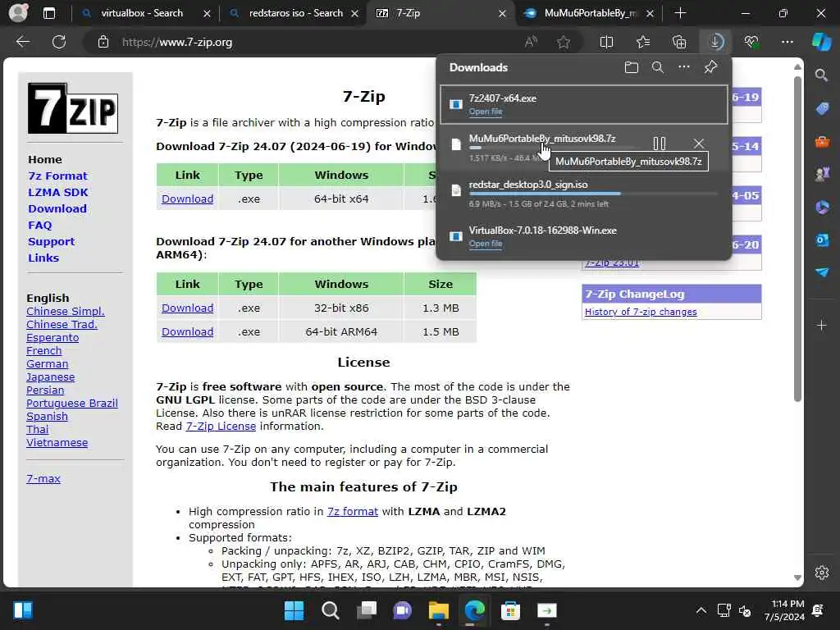Open File Explorer from the taskbar
The width and height of the screenshot is (840, 630).
pos(438,610)
